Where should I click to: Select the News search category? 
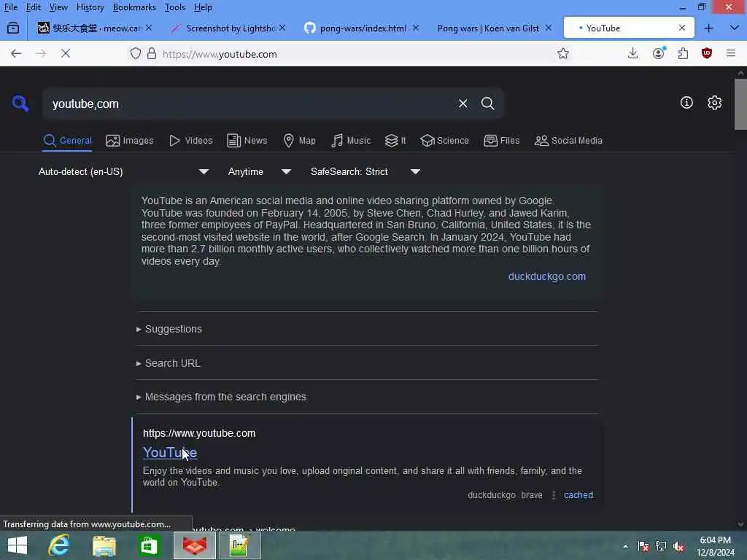[247, 141]
